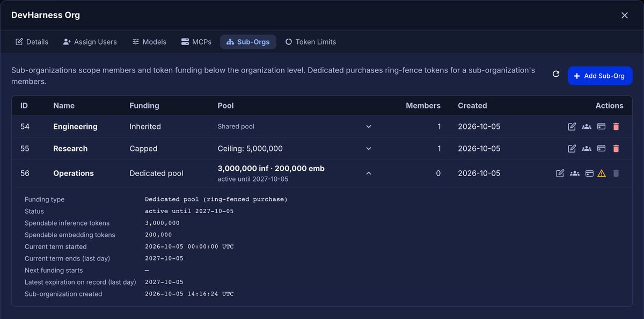Click the Operations name cell
This screenshot has width=644, height=319.
click(x=74, y=173)
